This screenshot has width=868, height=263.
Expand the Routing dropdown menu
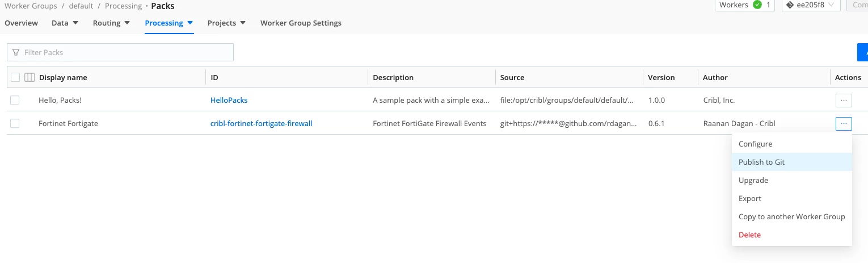[x=111, y=23]
